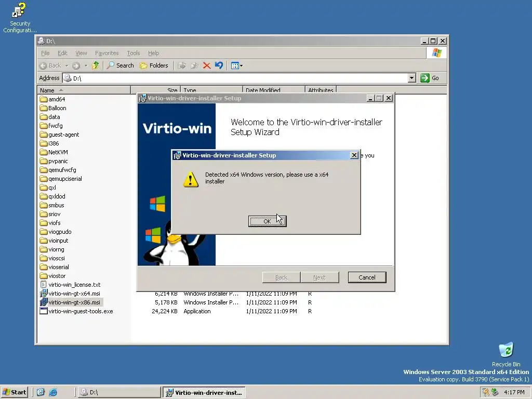Go up one folder level icon
The width and height of the screenshot is (532, 399).
pos(96,65)
